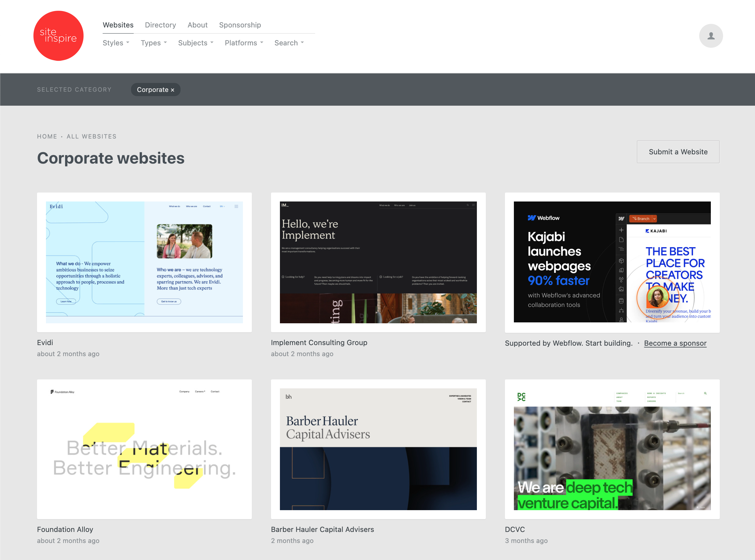Click the ALL WEBSITES breadcrumb link
The height and width of the screenshot is (560, 755).
tap(92, 137)
